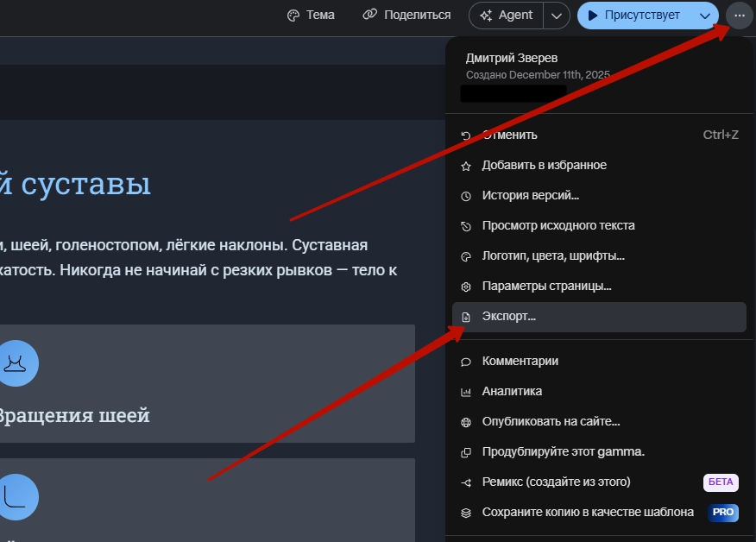Screen dimensions: 756x542
Task: Choose Просмотр исходного текста menu item
Action: [x=558, y=226]
